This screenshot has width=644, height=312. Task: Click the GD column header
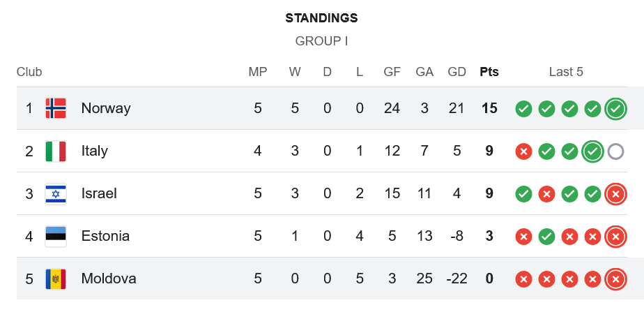[457, 71]
